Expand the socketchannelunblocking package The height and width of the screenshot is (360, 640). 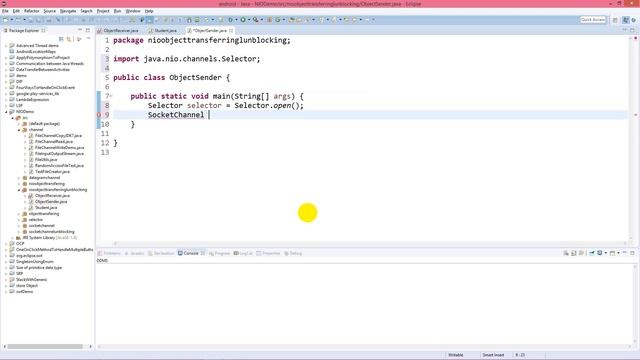[19, 232]
